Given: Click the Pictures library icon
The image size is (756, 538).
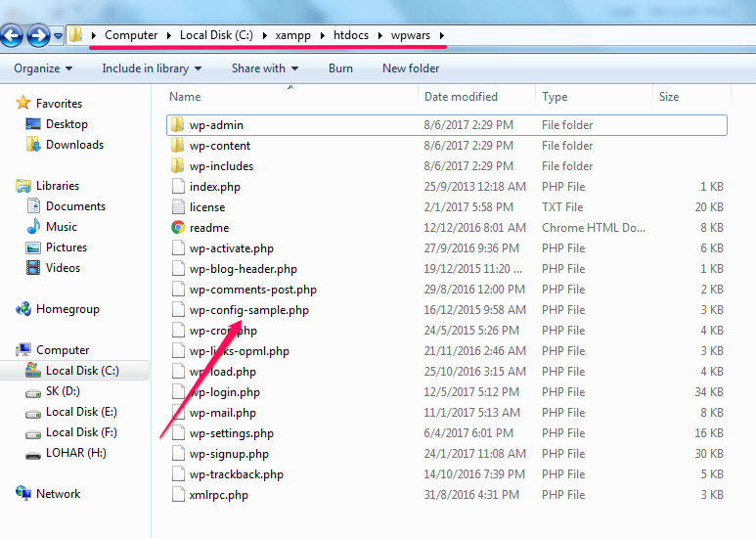Looking at the screenshot, I should coord(33,247).
